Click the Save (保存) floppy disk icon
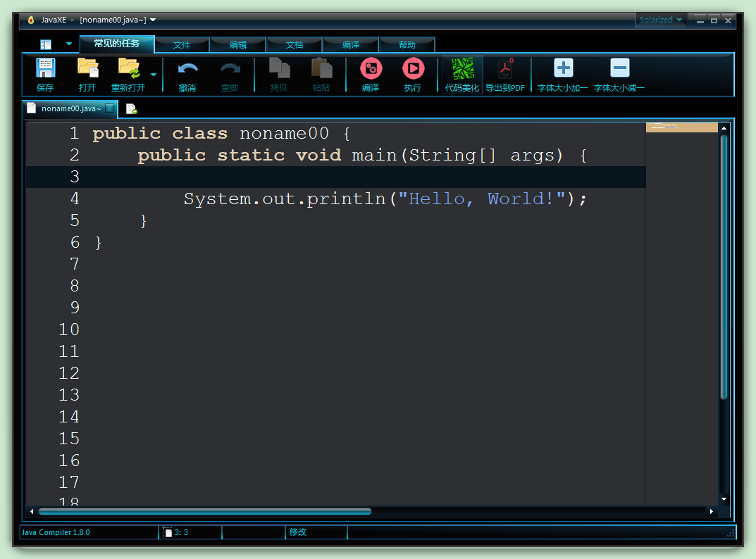Screen dimensions: 756x559 click(45, 69)
